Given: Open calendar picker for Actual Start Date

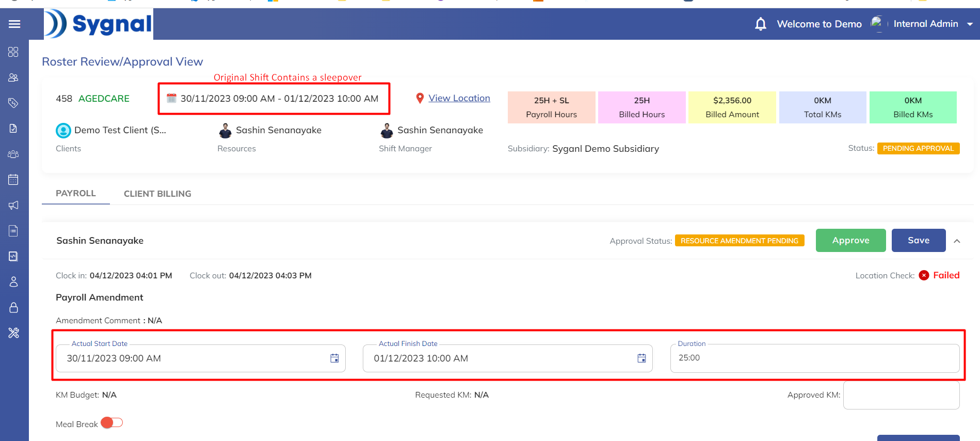Looking at the screenshot, I should click(334, 358).
